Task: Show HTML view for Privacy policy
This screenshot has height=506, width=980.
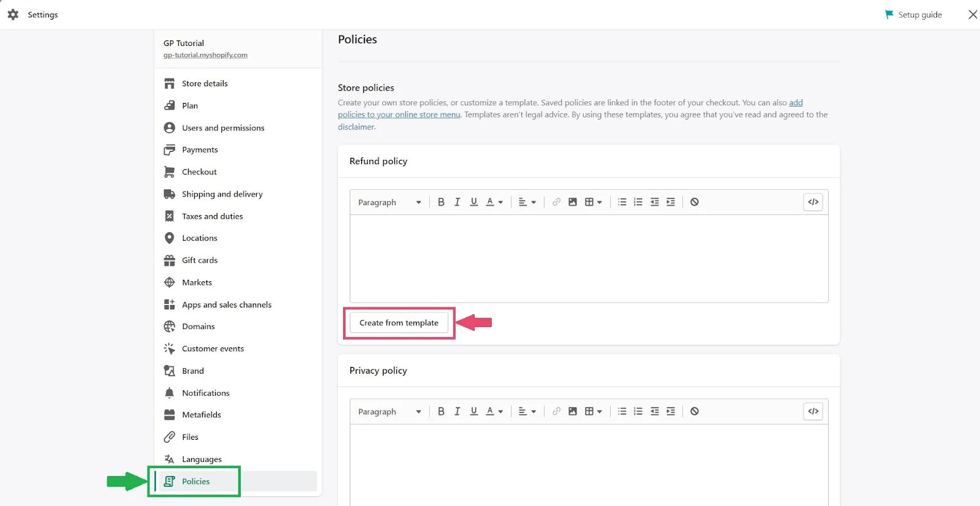Action: [813, 412]
